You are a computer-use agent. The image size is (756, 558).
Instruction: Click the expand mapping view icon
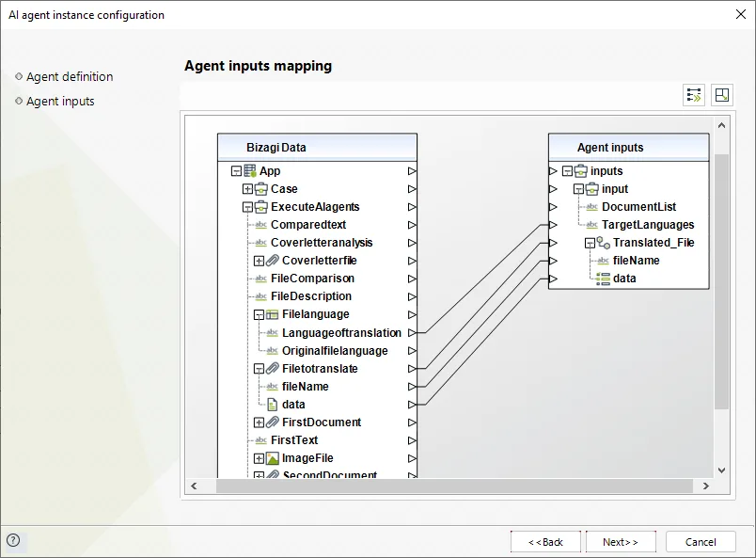tap(722, 95)
